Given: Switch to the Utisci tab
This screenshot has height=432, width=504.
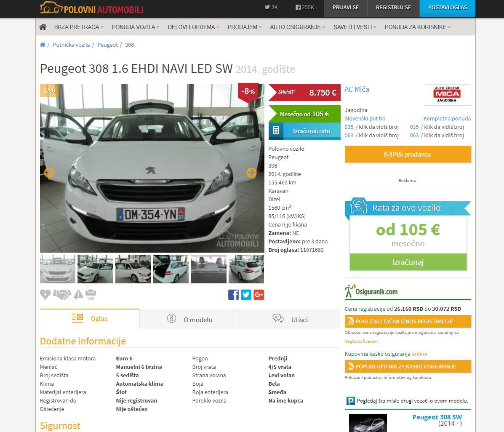Looking at the screenshot, I should click(290, 319).
